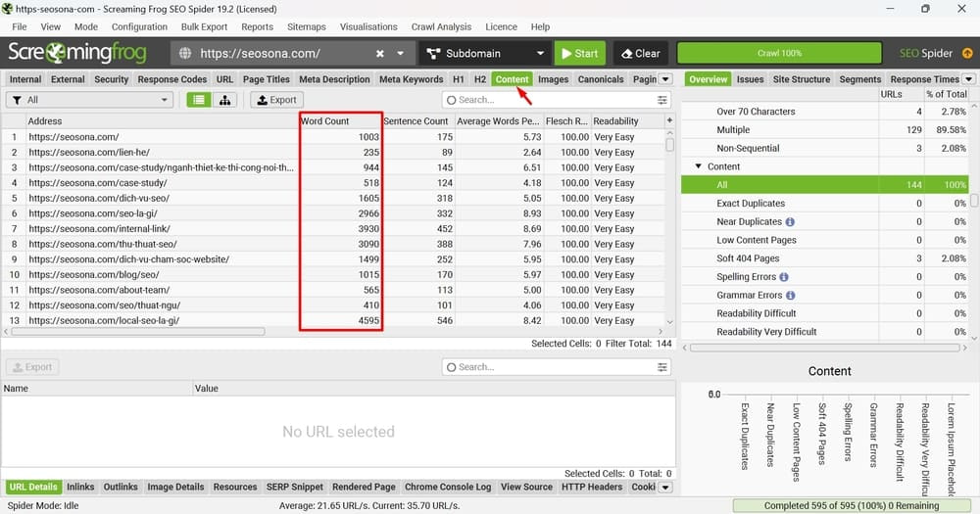Select row https://seosona.com/lien-he/

click(333, 153)
